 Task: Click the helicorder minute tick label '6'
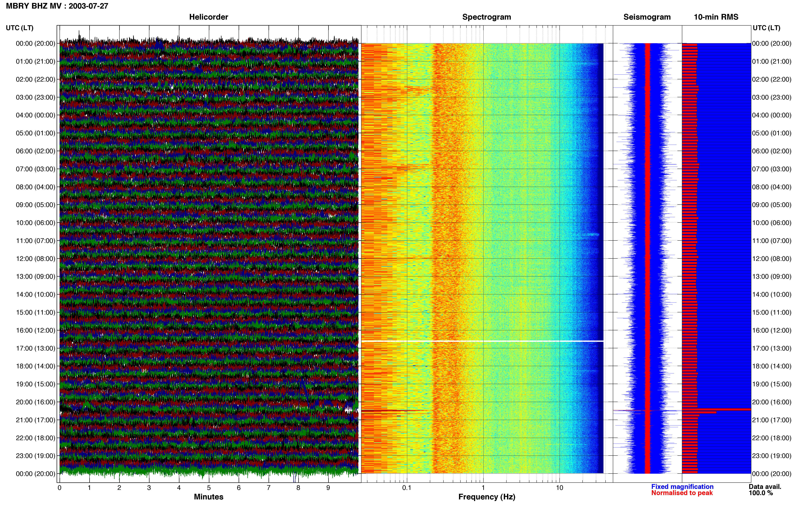239,488
